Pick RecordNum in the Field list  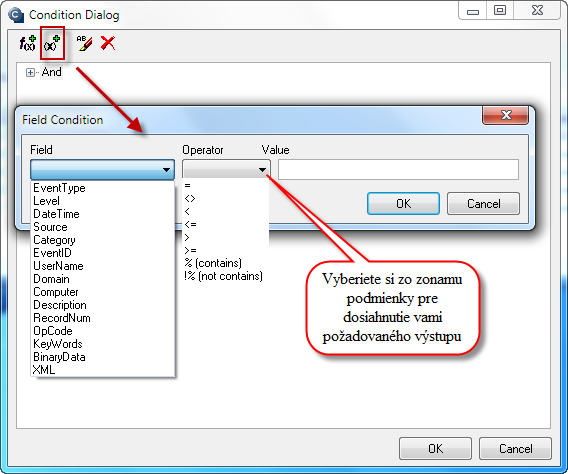(103, 318)
